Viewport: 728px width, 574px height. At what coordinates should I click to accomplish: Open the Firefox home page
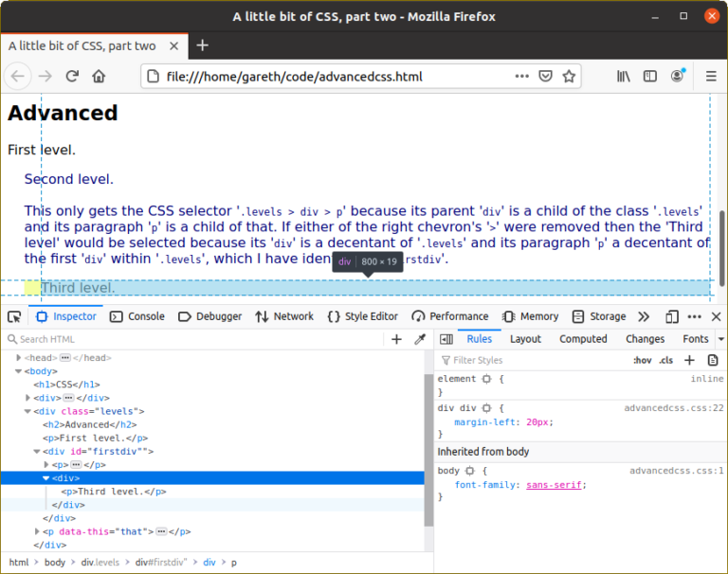point(99,76)
